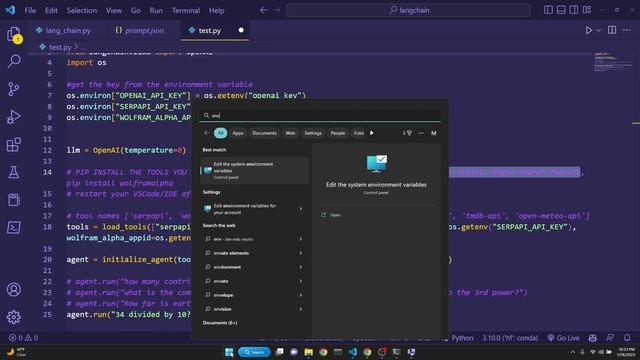The width and height of the screenshot is (640, 360).
Task: Show hidden system tray icons
Action: click(573, 352)
